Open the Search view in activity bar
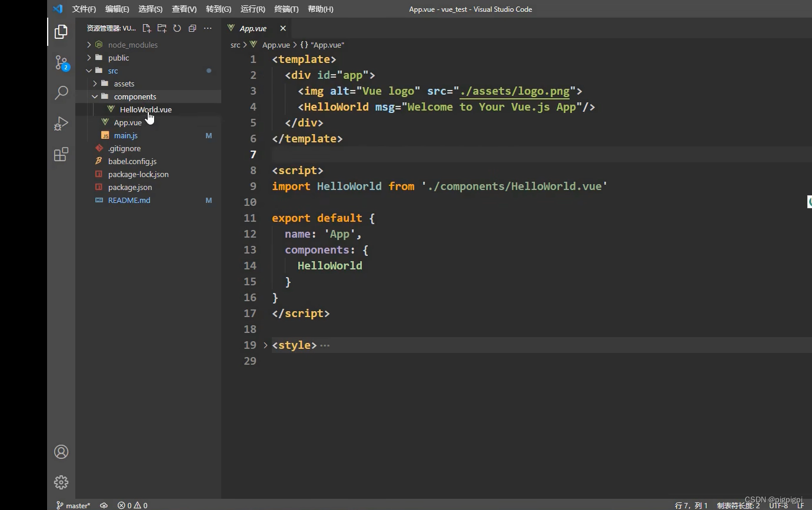 61,93
